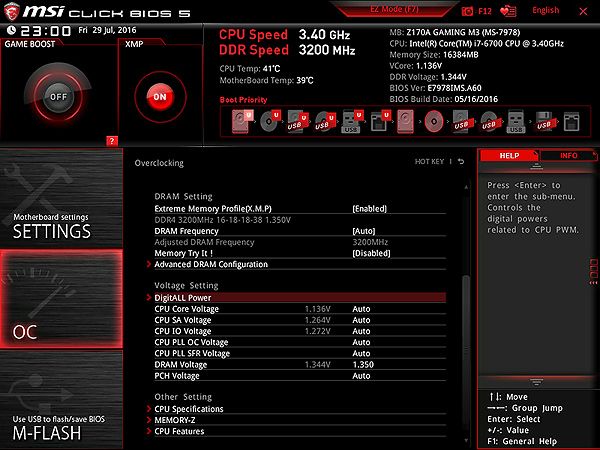Click the MotherBoard Temp 39°C reading
The height and width of the screenshot is (450, 600).
(266, 80)
